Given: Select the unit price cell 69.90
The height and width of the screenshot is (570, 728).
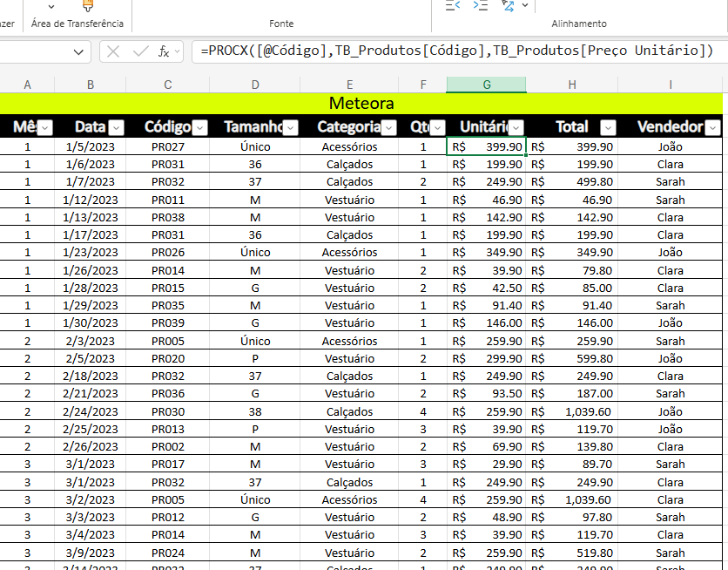Looking at the screenshot, I should pyautogui.click(x=486, y=447).
